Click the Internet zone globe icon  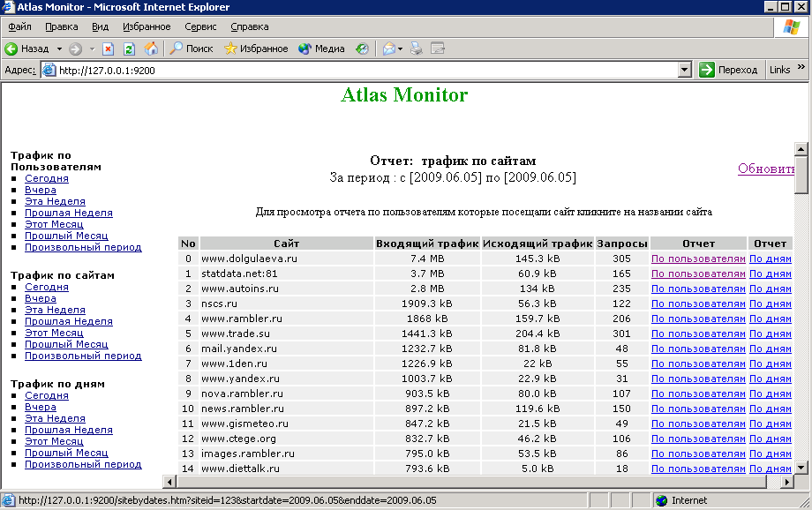[x=661, y=500]
